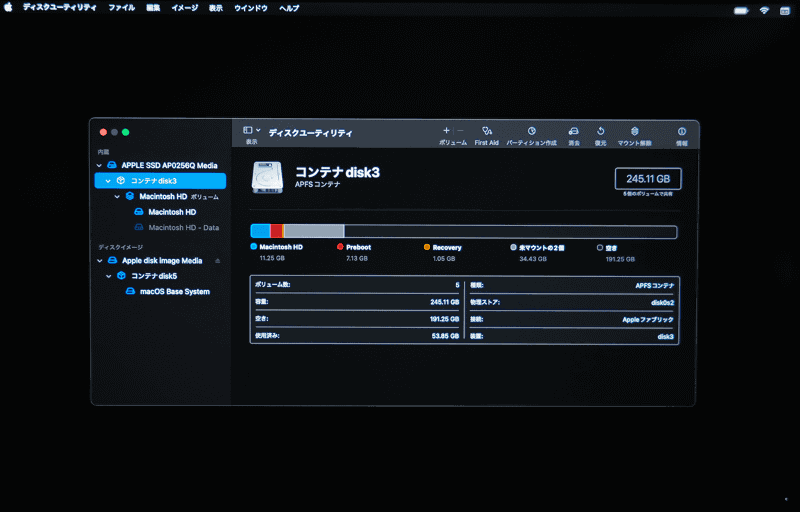Click the Macintosh HD ボリューム group icon
Image resolution: width=800 pixels, height=512 pixels.
[130, 196]
